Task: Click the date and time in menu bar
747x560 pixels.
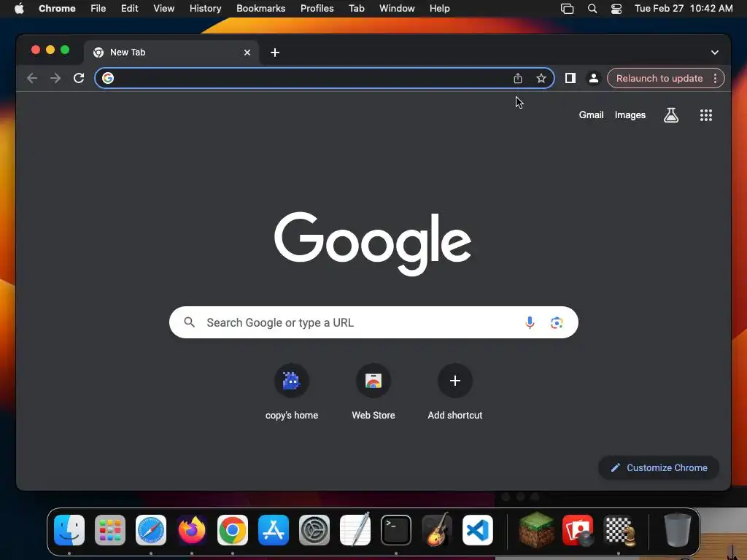Action: coord(684,9)
